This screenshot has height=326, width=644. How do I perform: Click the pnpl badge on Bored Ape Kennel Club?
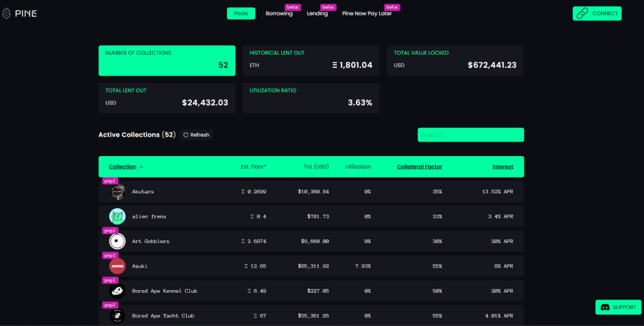(x=110, y=280)
